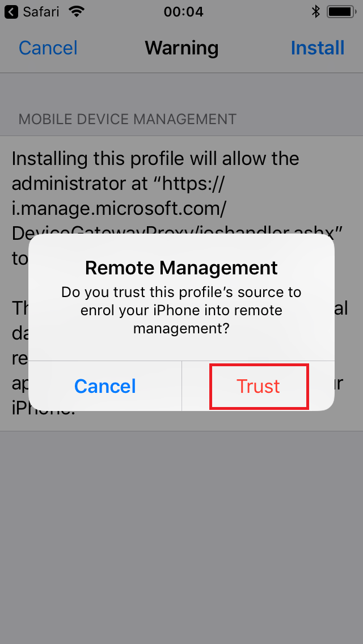363x644 pixels.
Task: Tap the Wi-Fi signal icon
Action: click(x=76, y=11)
